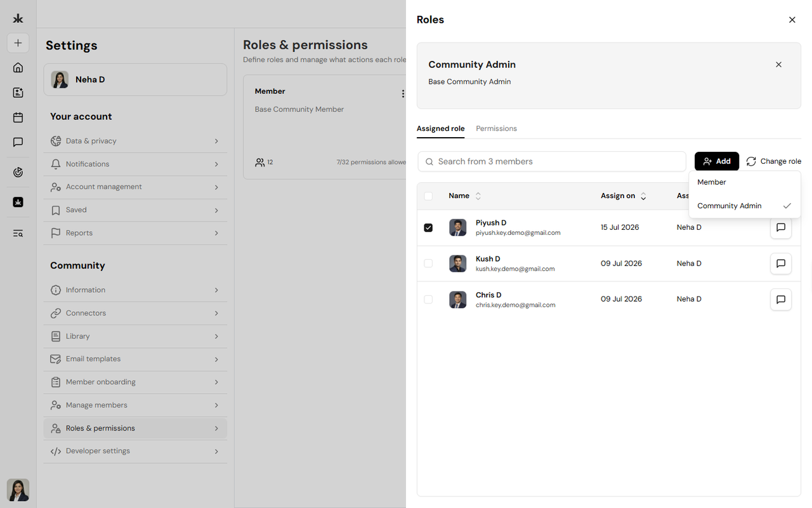Screen dimensions: 812x508
Task: Open the Reports settings link
Action: click(x=135, y=233)
